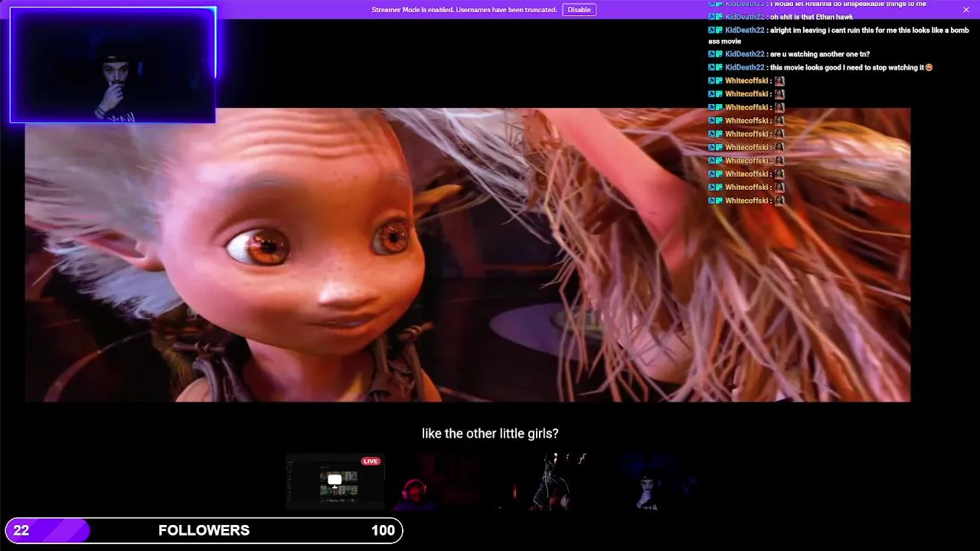Click chat badges beside 'alright im leaving' message
This screenshot has height=551, width=980.
[715, 30]
